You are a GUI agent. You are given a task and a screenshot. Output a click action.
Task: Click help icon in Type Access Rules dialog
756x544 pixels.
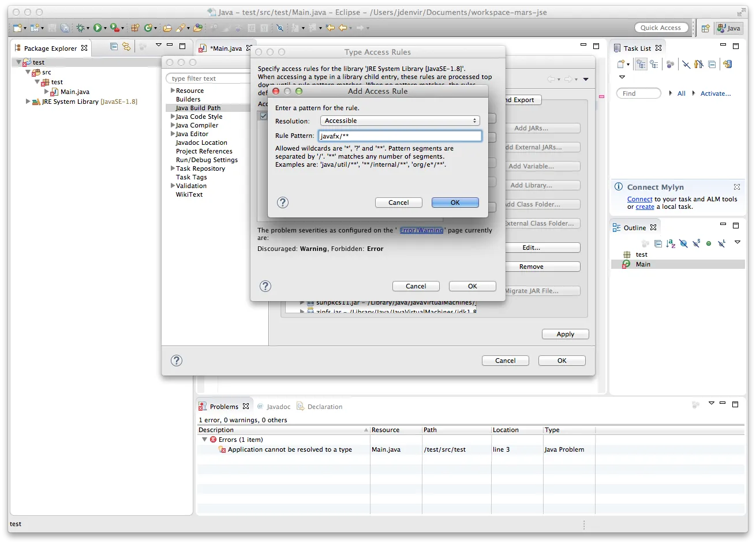click(265, 286)
